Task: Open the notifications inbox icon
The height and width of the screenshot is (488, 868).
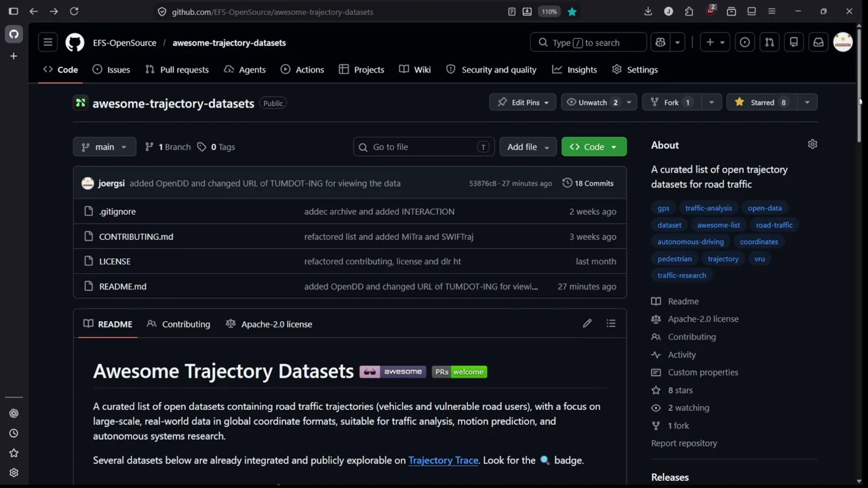Action: pos(818,43)
